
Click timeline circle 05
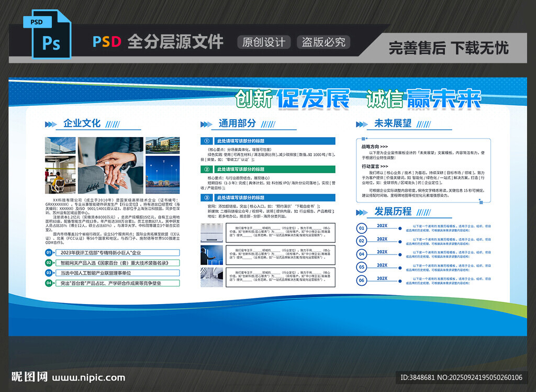click(362, 267)
